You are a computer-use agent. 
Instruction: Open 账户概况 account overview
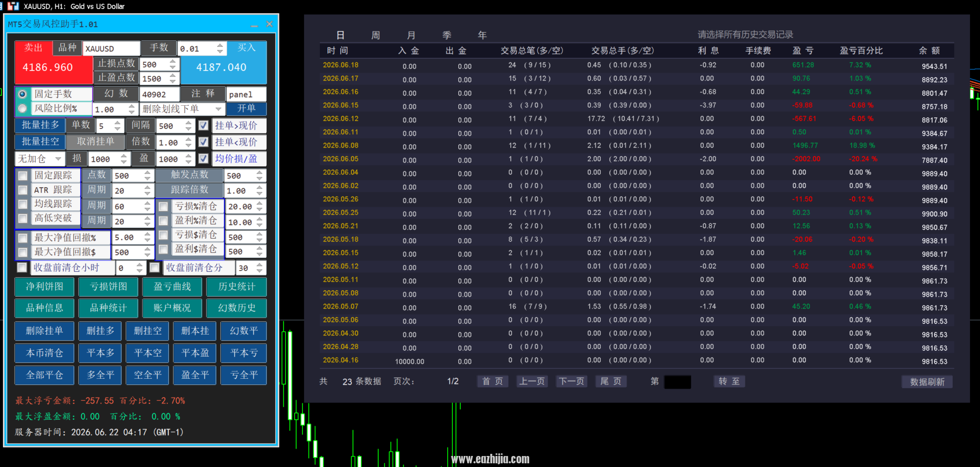pos(172,308)
